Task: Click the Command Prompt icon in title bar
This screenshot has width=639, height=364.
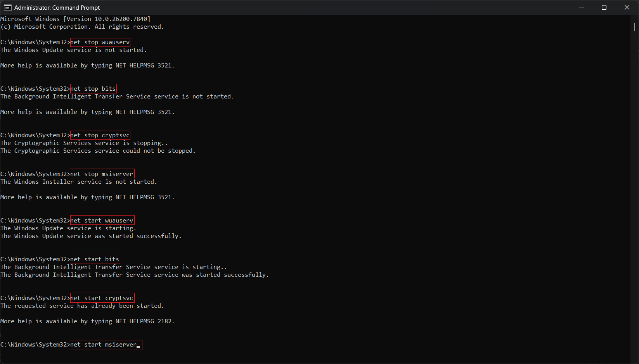Action: pyautogui.click(x=7, y=8)
